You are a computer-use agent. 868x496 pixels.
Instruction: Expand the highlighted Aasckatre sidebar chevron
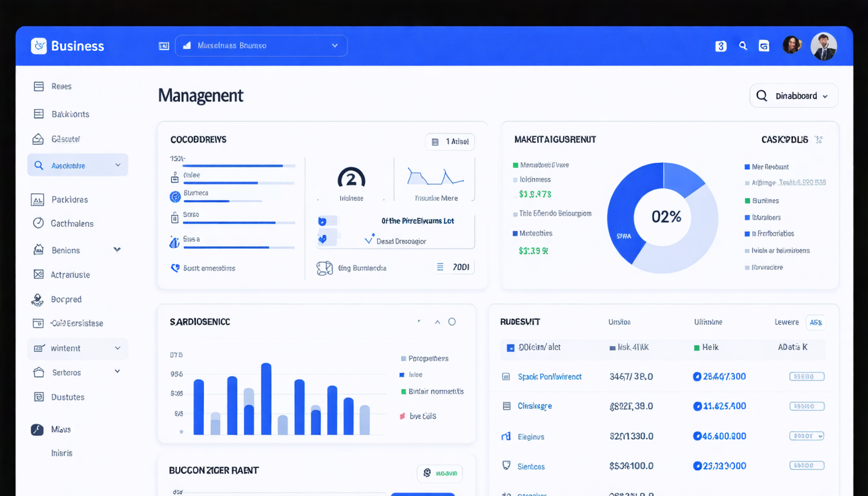[118, 165]
